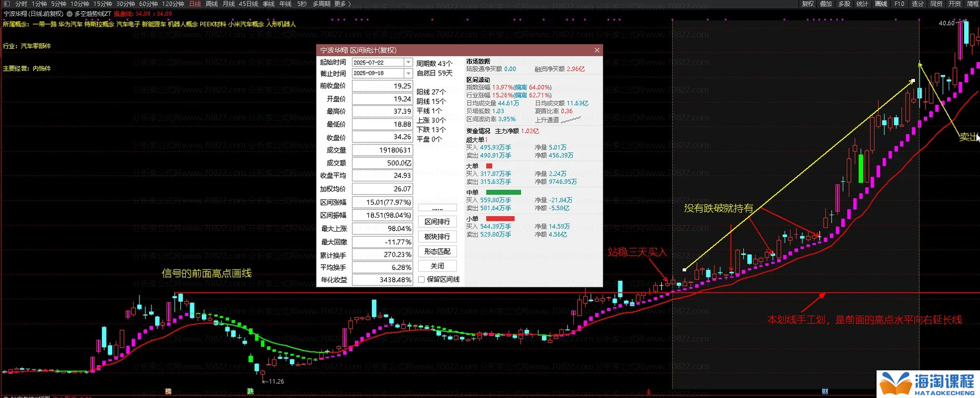Click the round arrow icon before 多空趋势线ZT
The height and width of the screenshot is (398, 980).
coord(70,14)
